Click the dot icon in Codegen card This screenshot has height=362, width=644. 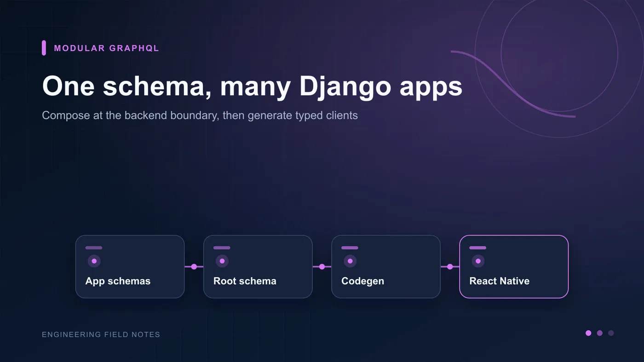tap(350, 261)
